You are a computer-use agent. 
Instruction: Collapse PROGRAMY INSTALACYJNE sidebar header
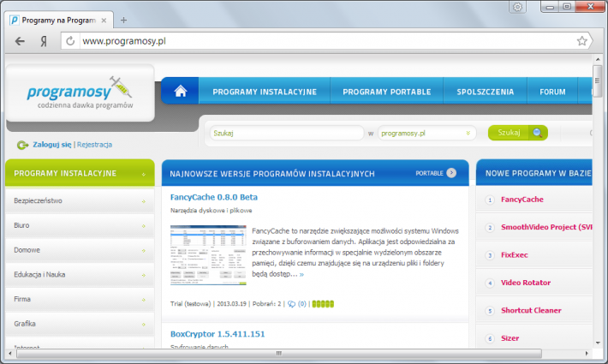pos(80,173)
